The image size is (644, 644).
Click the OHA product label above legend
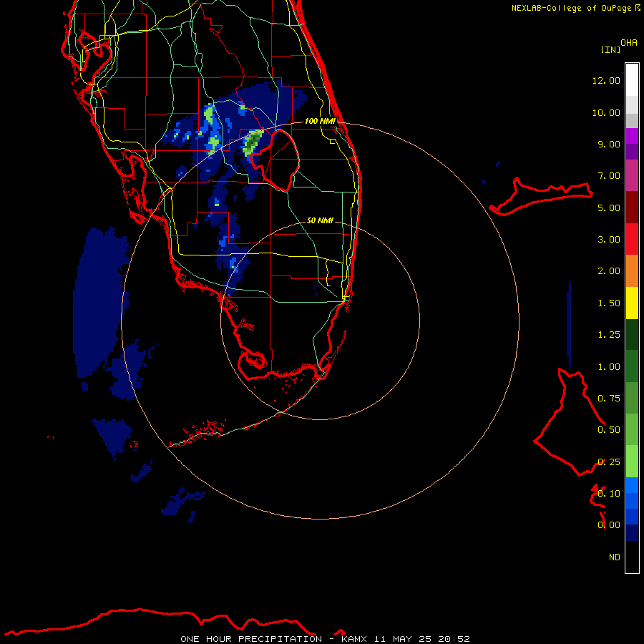(629, 43)
